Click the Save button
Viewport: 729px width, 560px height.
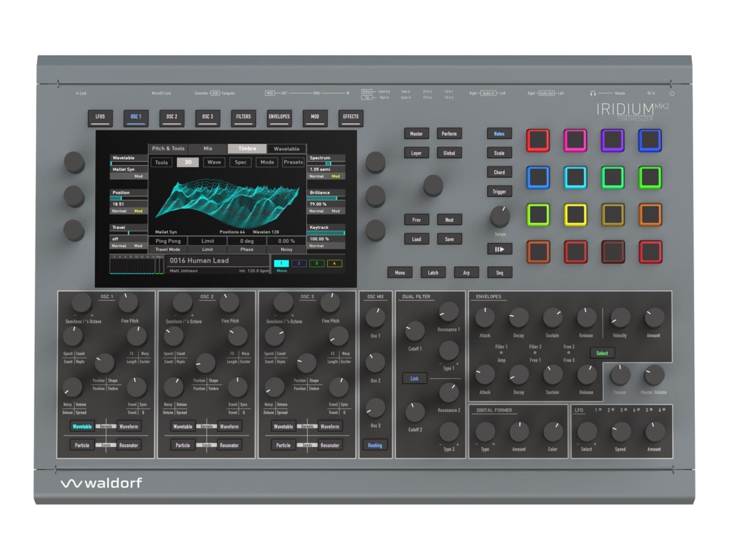coord(449,239)
